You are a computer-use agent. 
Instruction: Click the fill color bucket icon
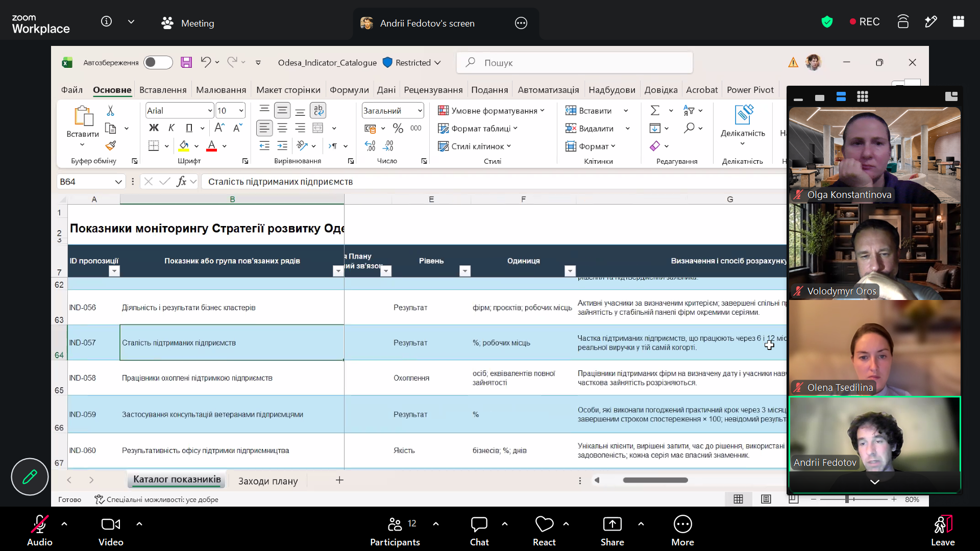(x=184, y=146)
